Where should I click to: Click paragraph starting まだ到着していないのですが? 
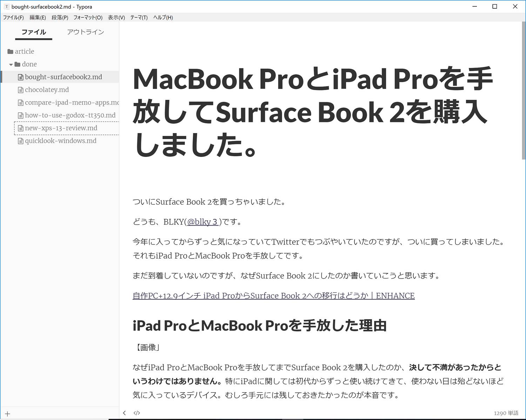[287, 276]
